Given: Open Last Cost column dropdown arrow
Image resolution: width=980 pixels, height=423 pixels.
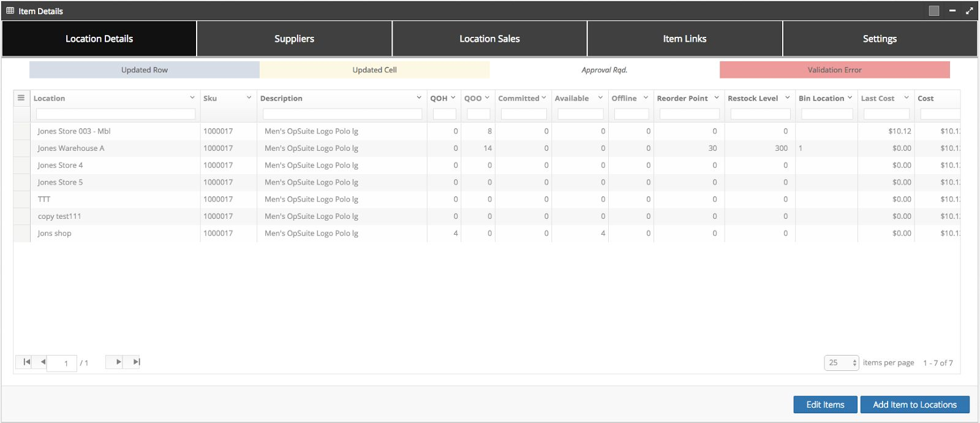Looking at the screenshot, I should tap(907, 97).
